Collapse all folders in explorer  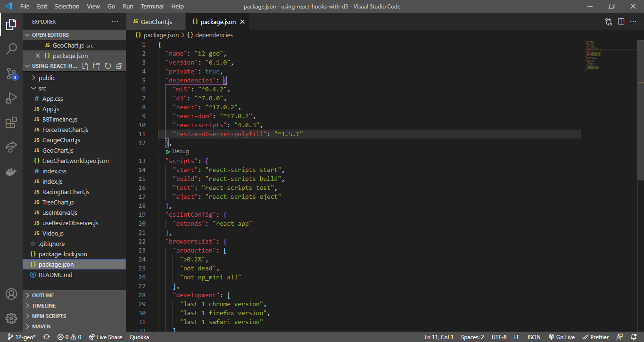pyautogui.click(x=119, y=66)
